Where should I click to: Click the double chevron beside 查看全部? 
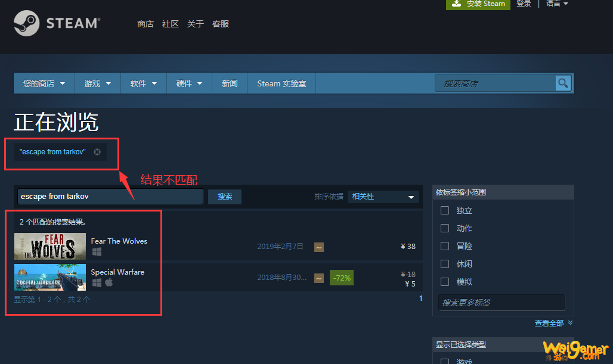tap(571, 323)
